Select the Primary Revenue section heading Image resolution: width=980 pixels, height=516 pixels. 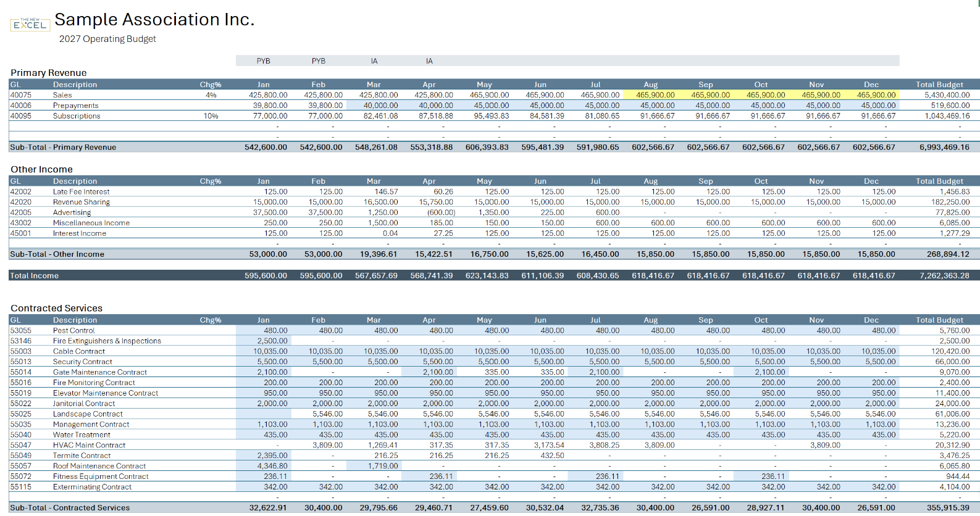click(49, 73)
